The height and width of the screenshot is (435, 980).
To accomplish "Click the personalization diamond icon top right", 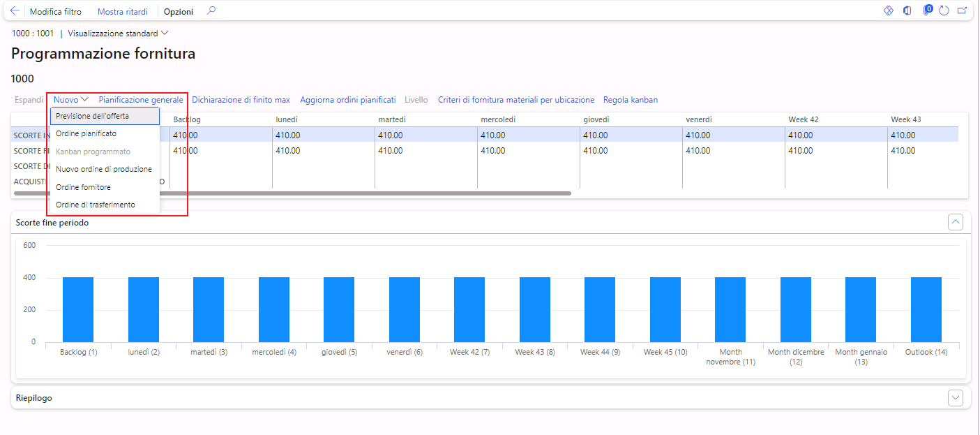I will pyautogui.click(x=889, y=10).
